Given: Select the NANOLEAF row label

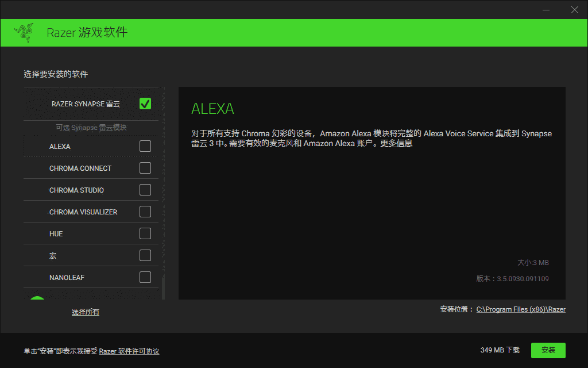Looking at the screenshot, I should pyautogui.click(x=67, y=278).
